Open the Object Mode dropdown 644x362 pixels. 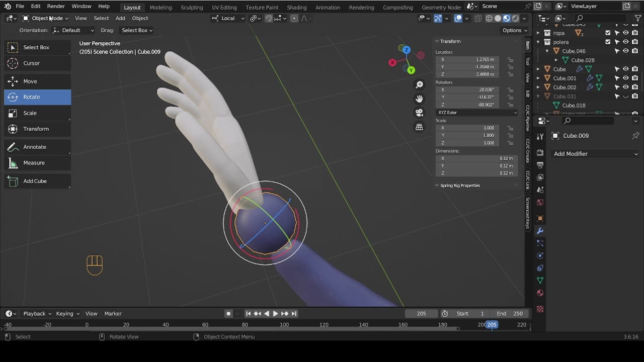[45, 18]
